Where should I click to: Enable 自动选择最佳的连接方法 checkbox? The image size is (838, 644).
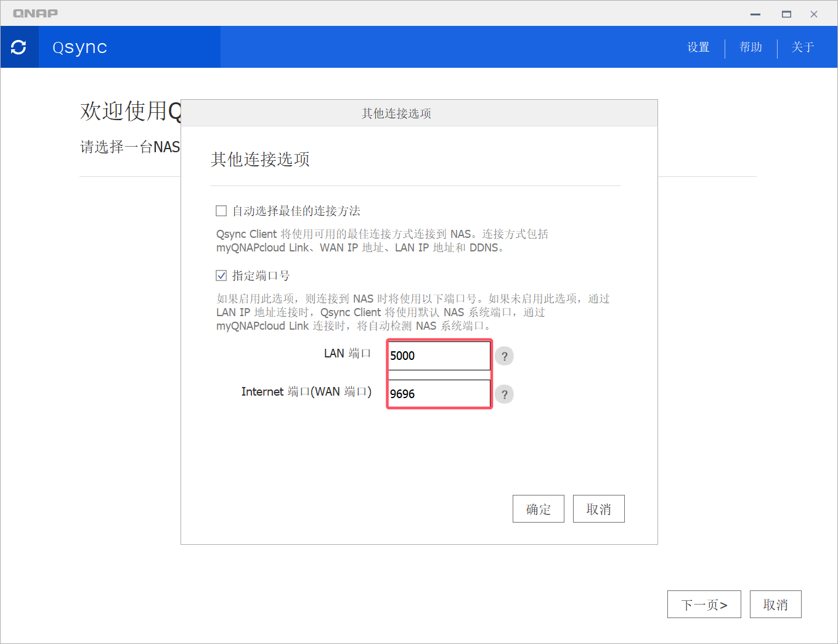[221, 211]
